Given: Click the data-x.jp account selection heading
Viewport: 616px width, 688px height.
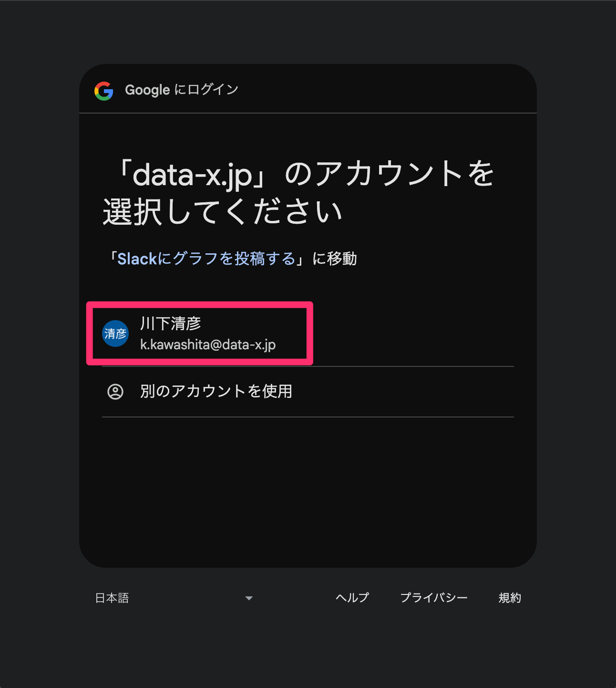Looking at the screenshot, I should coord(299,193).
